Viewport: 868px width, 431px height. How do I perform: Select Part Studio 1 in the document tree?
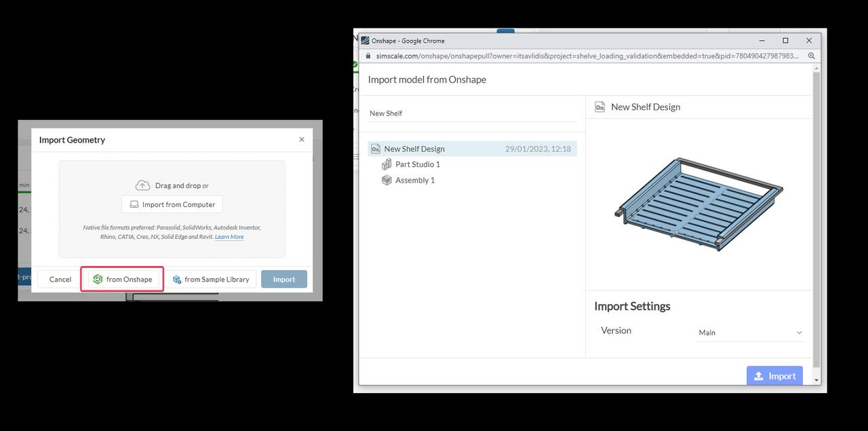(x=417, y=164)
